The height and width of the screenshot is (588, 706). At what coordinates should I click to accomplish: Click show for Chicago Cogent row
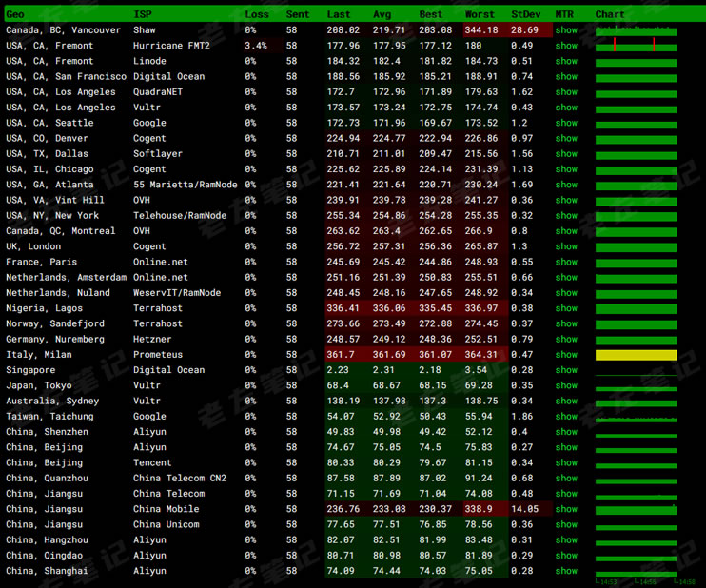coord(566,169)
